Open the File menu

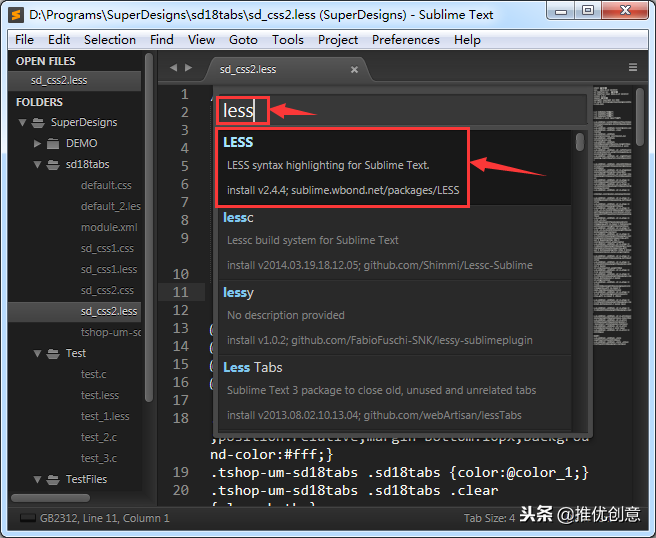24,40
